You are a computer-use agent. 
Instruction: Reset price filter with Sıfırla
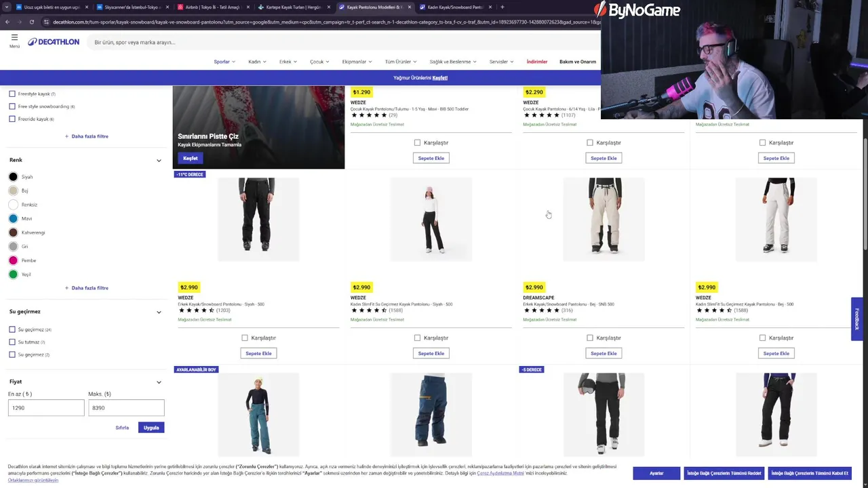click(122, 428)
